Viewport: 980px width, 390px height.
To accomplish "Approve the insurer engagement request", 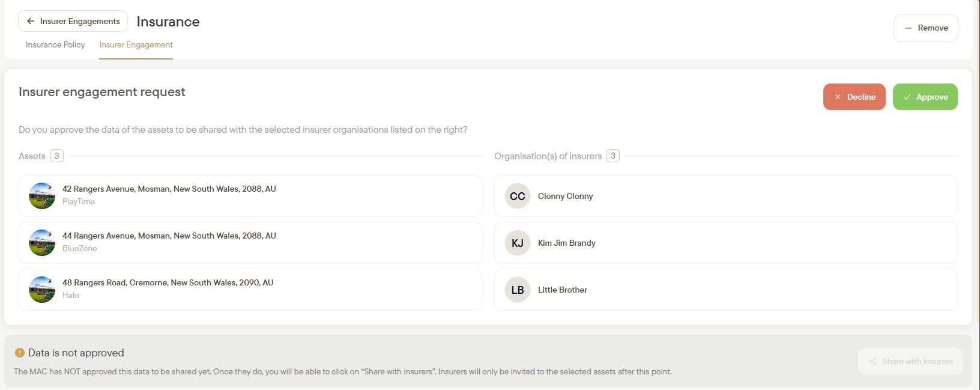I will point(925,97).
